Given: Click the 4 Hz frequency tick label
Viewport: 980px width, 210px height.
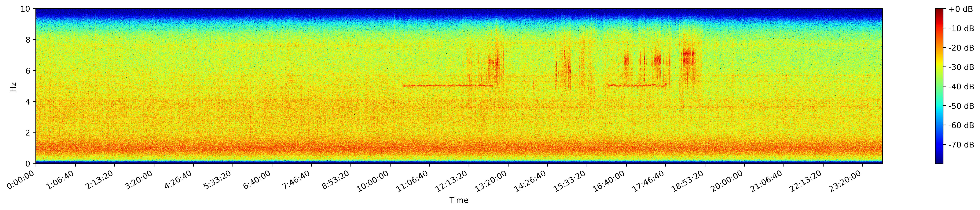Looking at the screenshot, I should pos(28,102).
